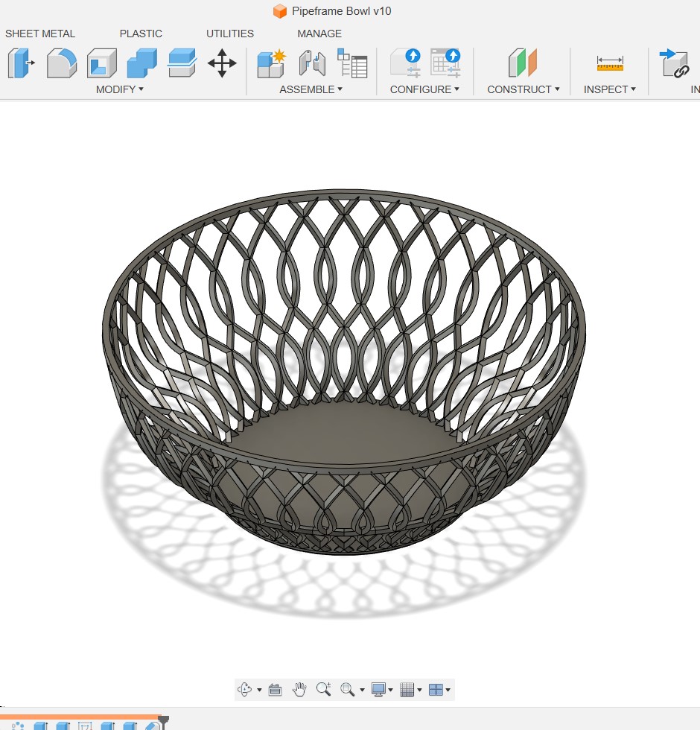
Task: Activate the Orbit navigation tool
Action: click(x=244, y=689)
